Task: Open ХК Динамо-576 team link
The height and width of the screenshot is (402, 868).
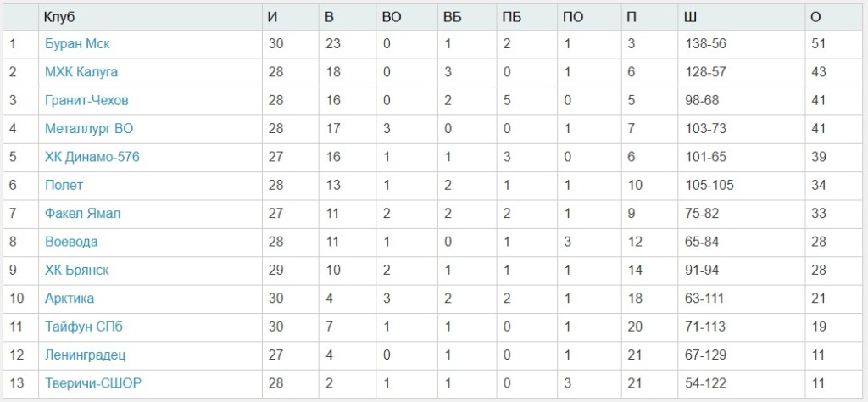Action: (92, 157)
